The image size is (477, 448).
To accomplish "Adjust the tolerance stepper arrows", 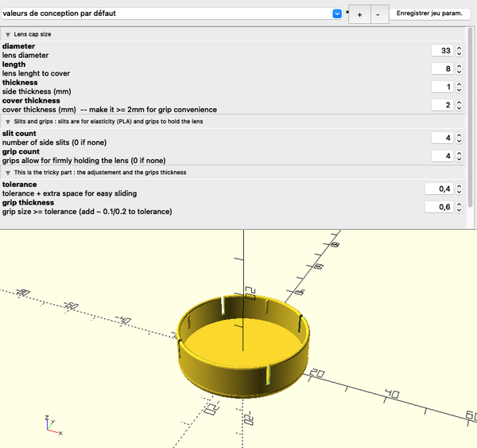I will click(x=459, y=189).
